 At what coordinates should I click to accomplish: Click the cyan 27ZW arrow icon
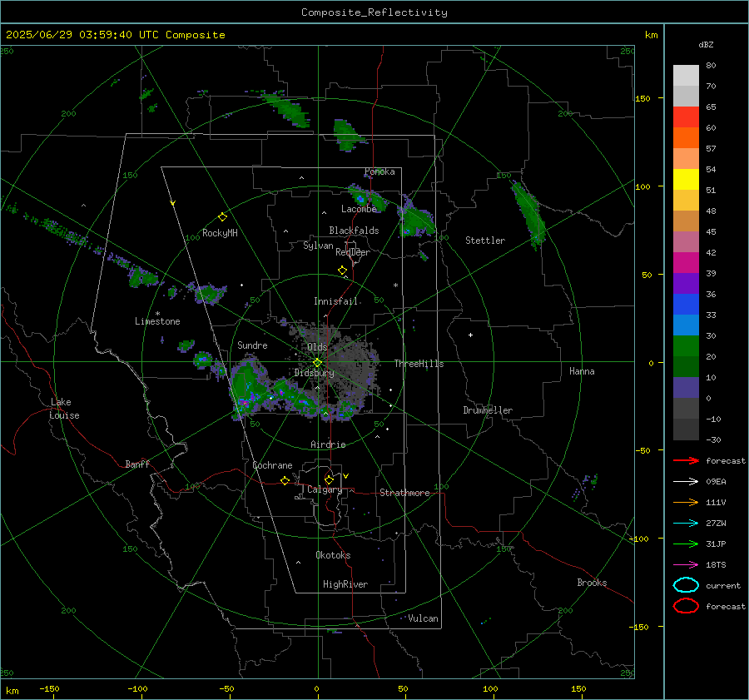686,524
